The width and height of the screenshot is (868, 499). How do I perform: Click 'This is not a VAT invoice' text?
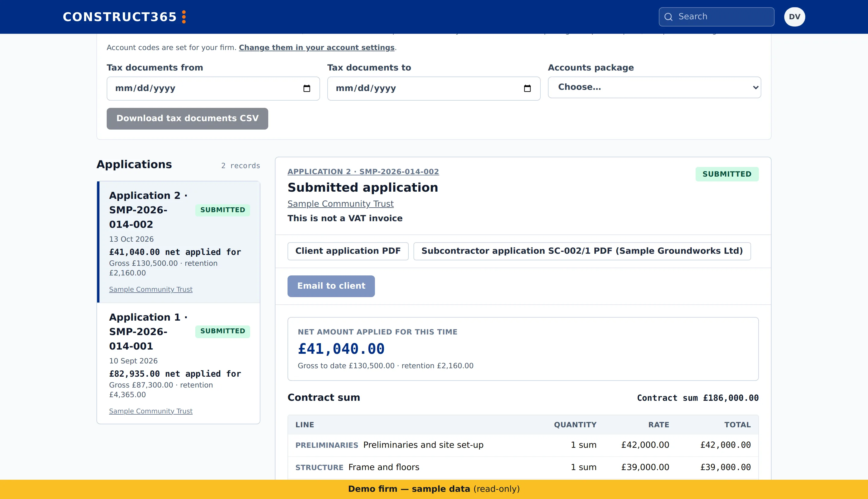[345, 218]
